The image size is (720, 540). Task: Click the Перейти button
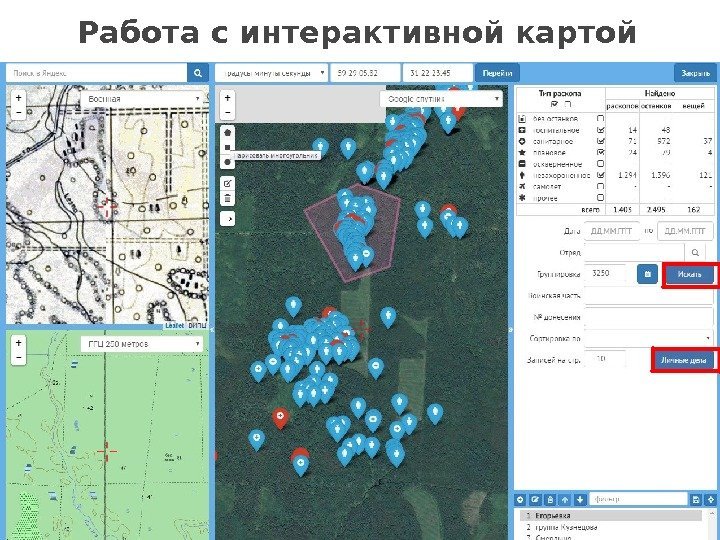(497, 73)
